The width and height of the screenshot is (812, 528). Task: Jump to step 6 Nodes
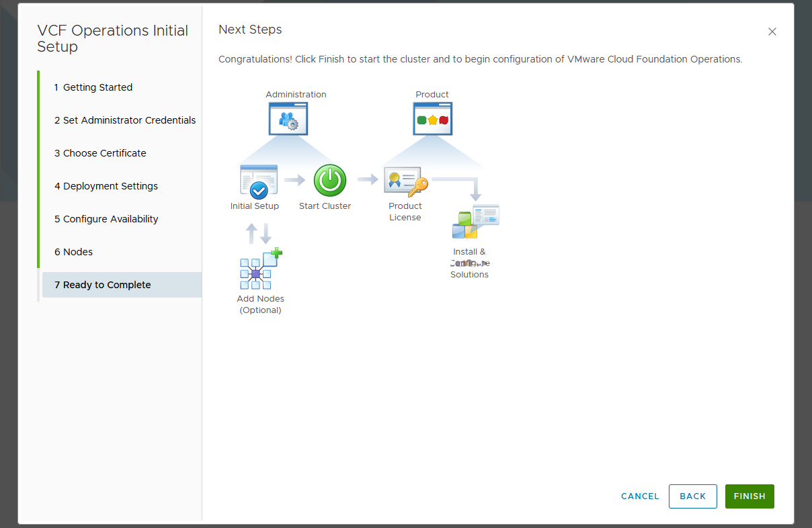73,252
